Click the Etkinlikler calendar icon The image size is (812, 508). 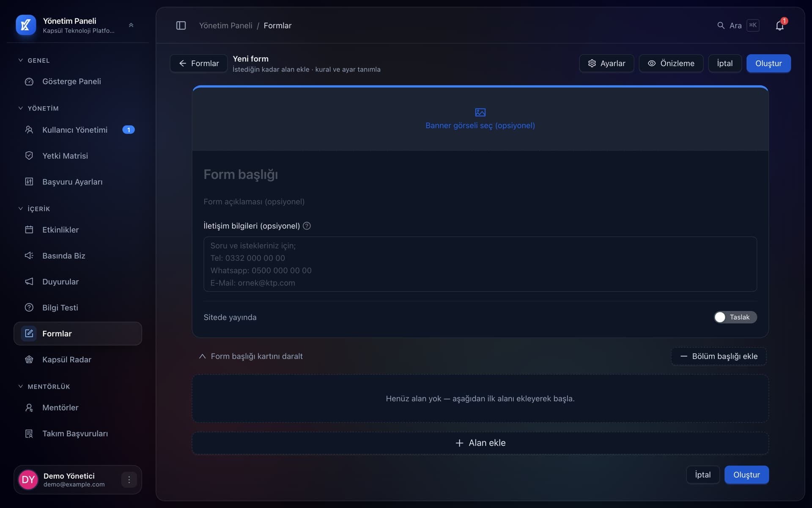29,229
